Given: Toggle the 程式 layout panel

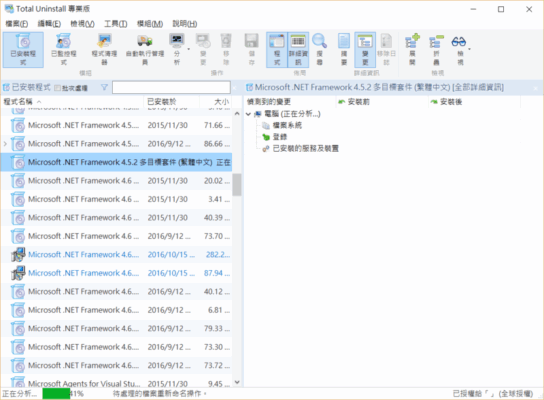Looking at the screenshot, I should point(277,50).
